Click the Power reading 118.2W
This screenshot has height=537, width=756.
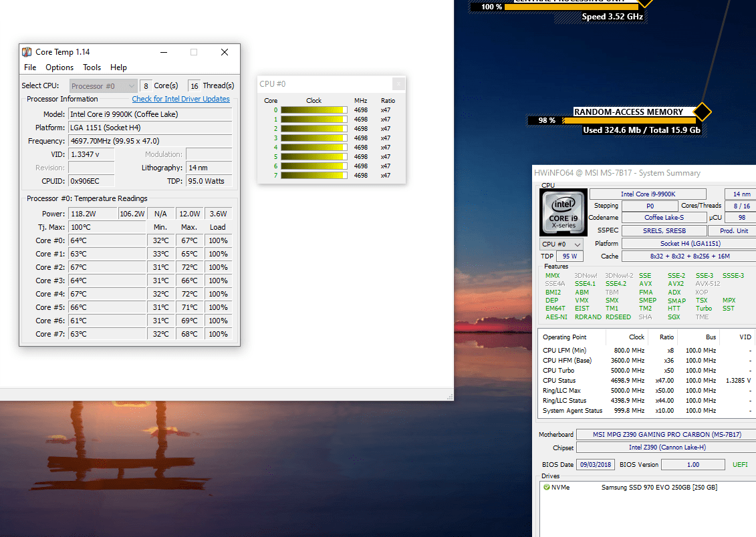(x=93, y=214)
